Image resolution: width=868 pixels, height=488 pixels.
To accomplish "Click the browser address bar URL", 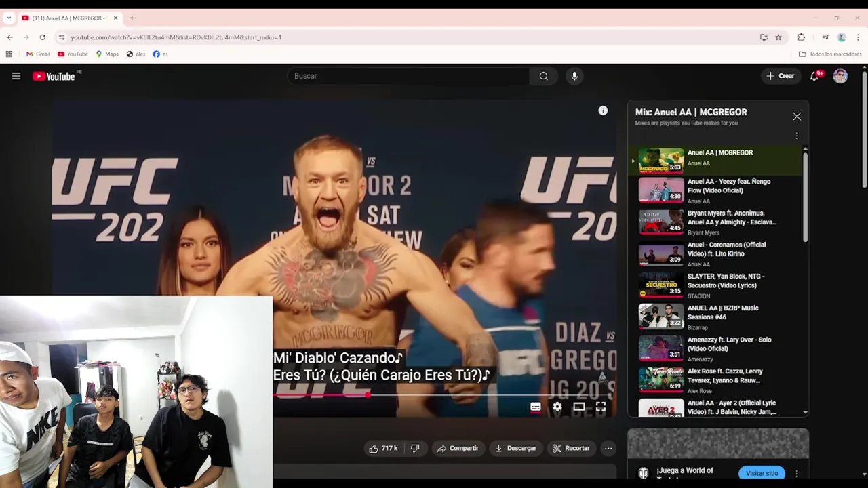I will tap(176, 37).
